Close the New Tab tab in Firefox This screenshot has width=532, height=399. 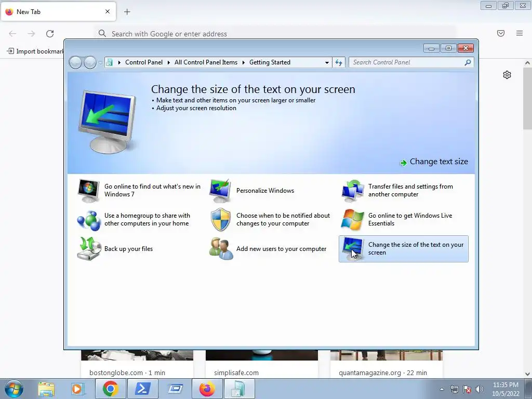108,11
